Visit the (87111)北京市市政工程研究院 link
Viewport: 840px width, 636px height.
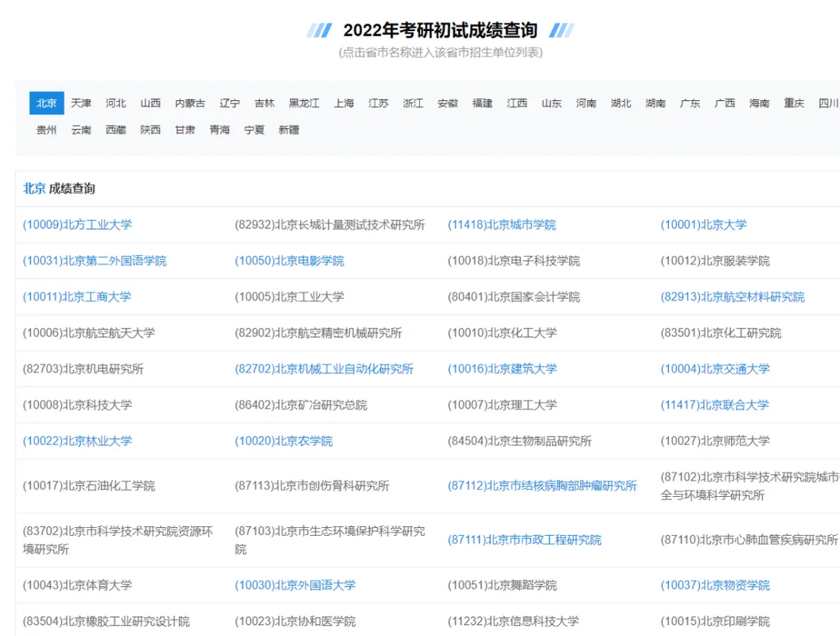tap(524, 540)
